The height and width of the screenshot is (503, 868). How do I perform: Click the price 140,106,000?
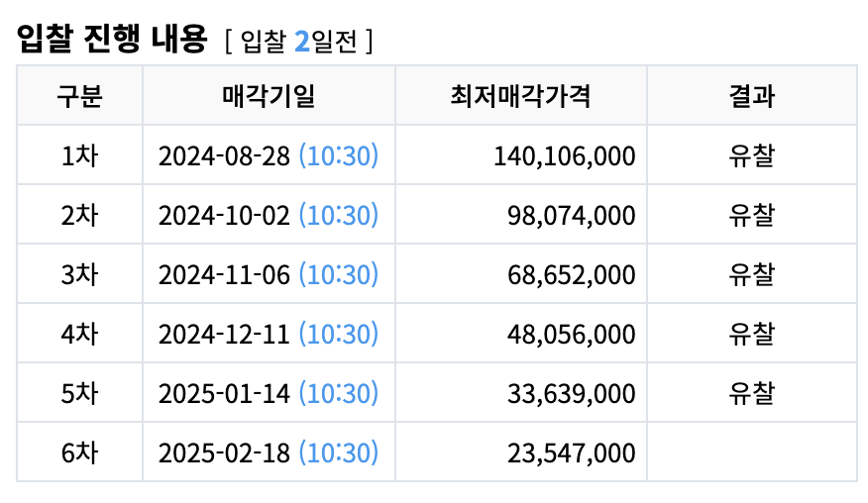point(564,155)
